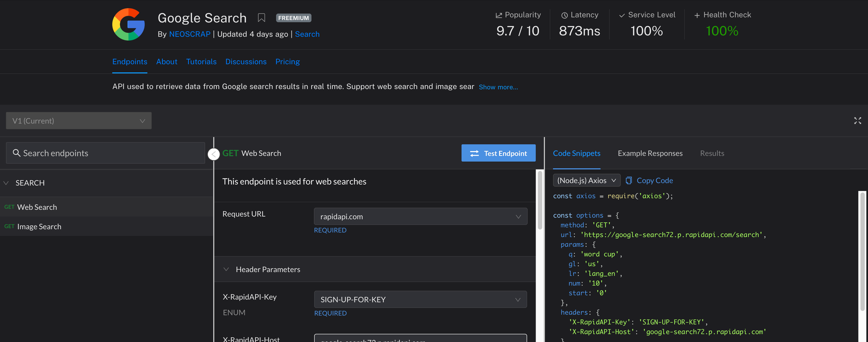Click the Google Search logo icon
The height and width of the screenshot is (342, 868).
pyautogui.click(x=128, y=24)
